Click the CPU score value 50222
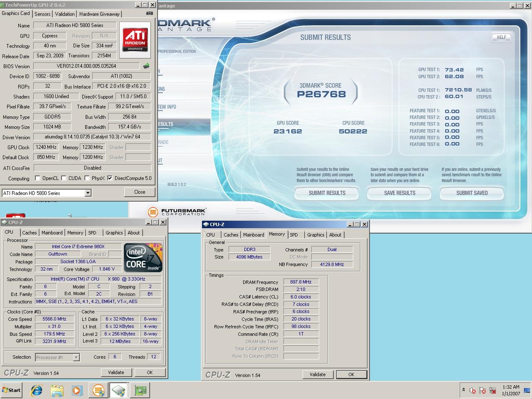 353,131
